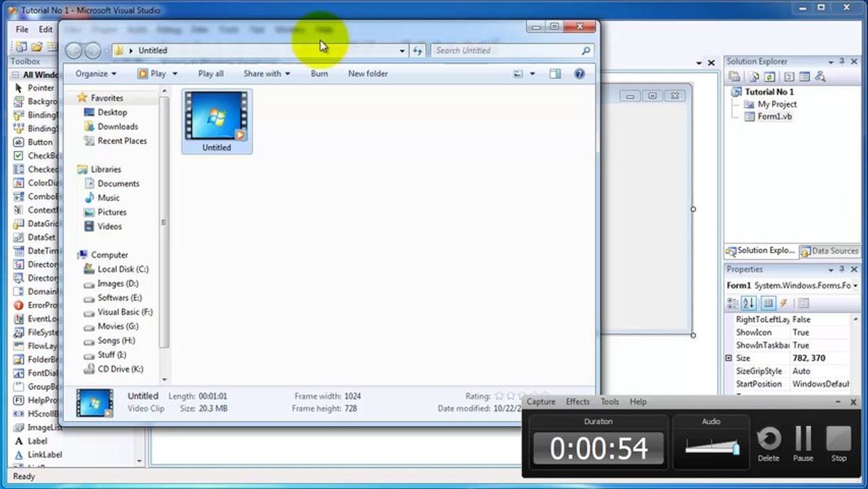Switch to the Data Sources tab
868x489 pixels.
[829, 251]
